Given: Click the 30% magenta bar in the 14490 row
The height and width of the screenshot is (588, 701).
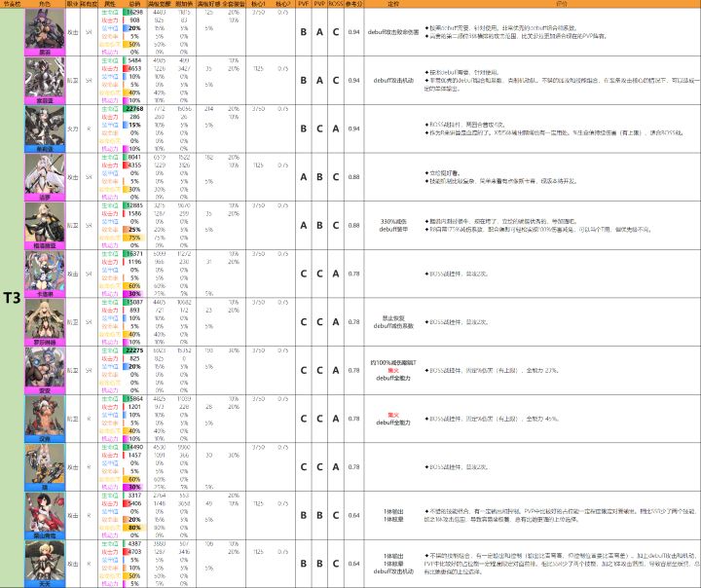Looking at the screenshot, I should point(134,487).
